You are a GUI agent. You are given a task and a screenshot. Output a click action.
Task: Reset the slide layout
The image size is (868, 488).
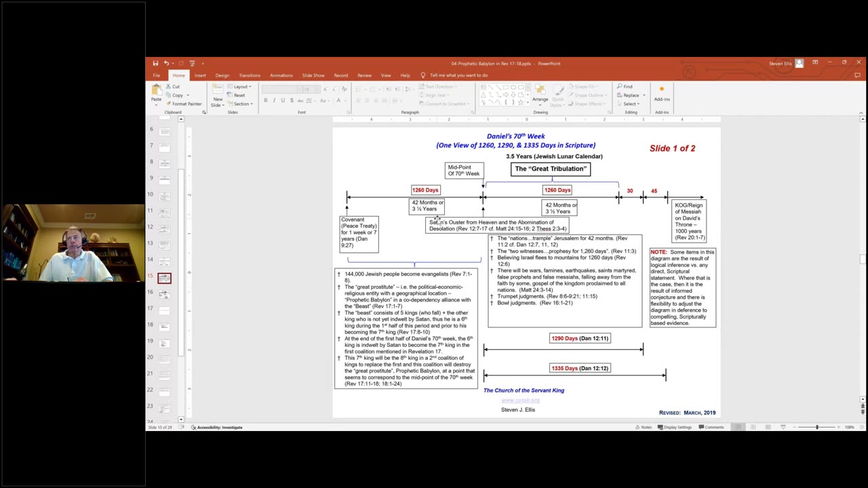coord(235,95)
